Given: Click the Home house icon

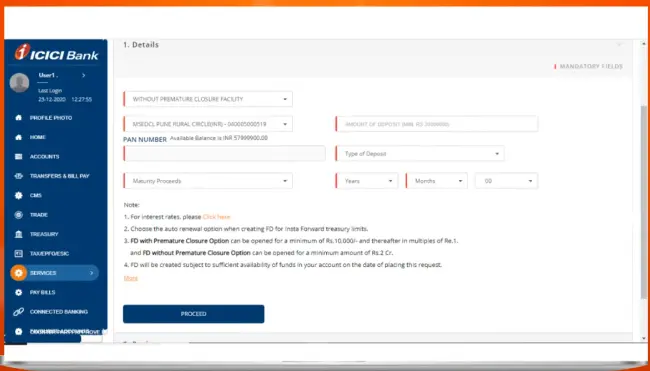Looking at the screenshot, I should tap(18, 137).
